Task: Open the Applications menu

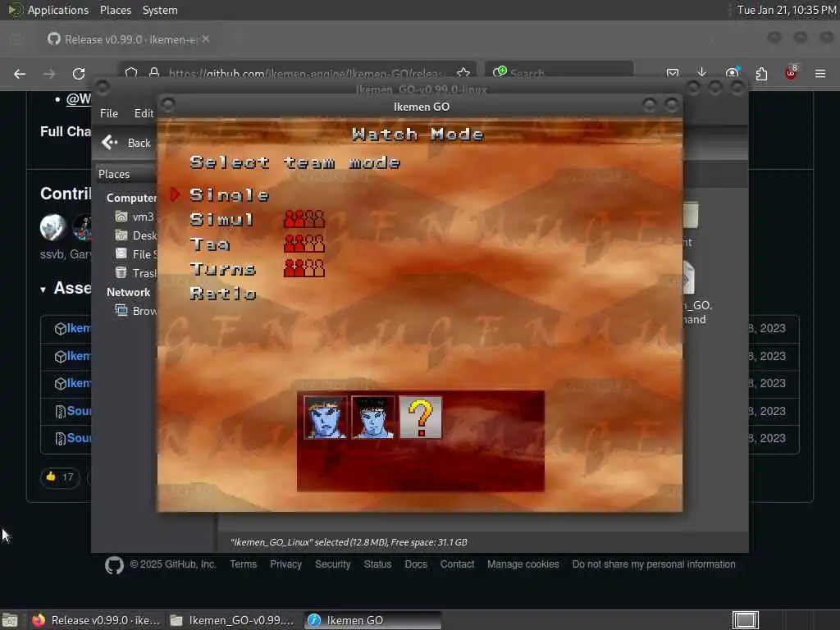Action: pos(48,10)
